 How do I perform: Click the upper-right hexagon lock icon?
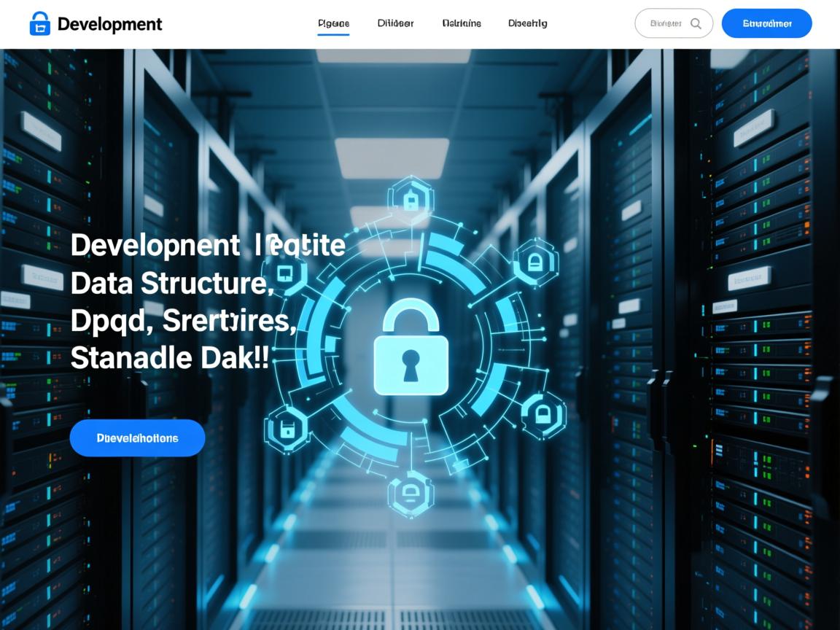(536, 262)
